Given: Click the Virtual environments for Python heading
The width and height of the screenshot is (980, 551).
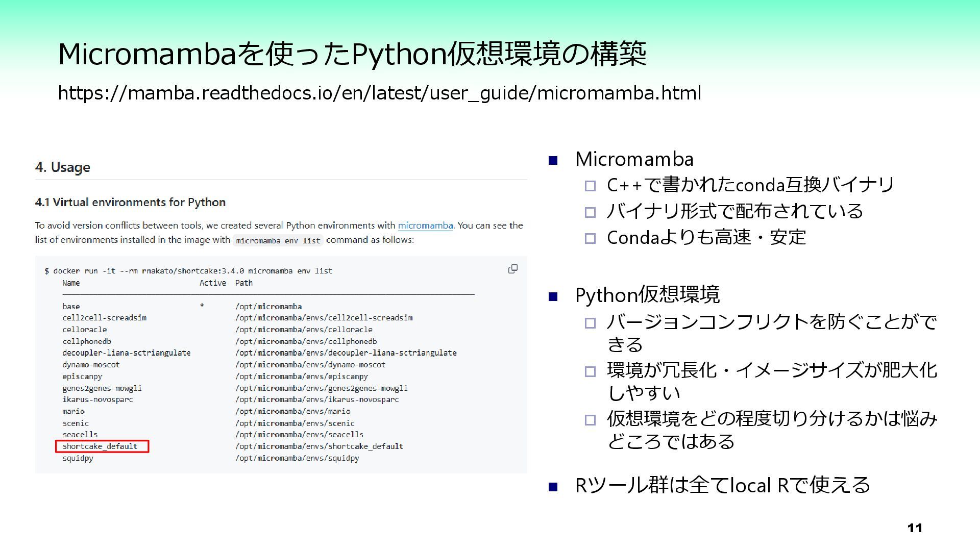Looking at the screenshot, I should (x=130, y=202).
